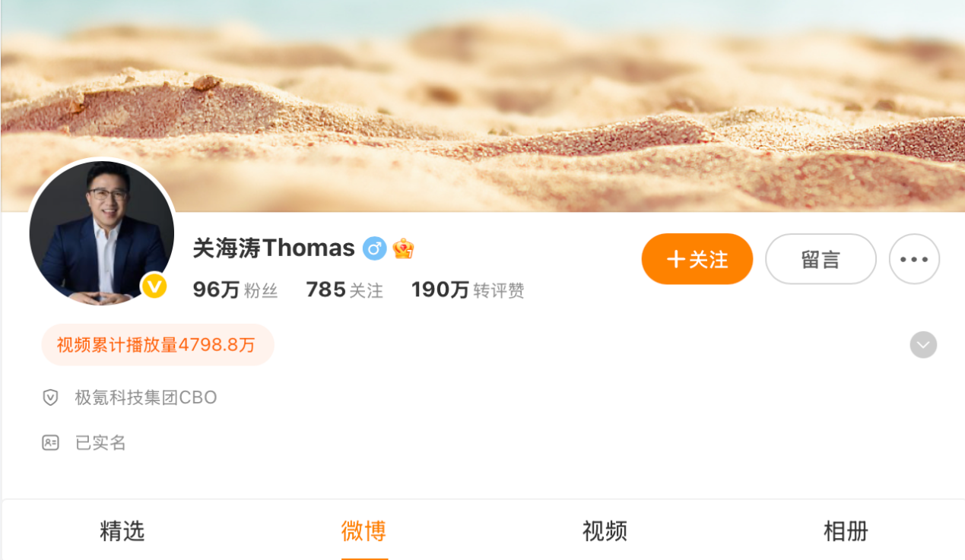965x560 pixels.
Task: Click the username 关海涛Thomas
Action: 274,248
